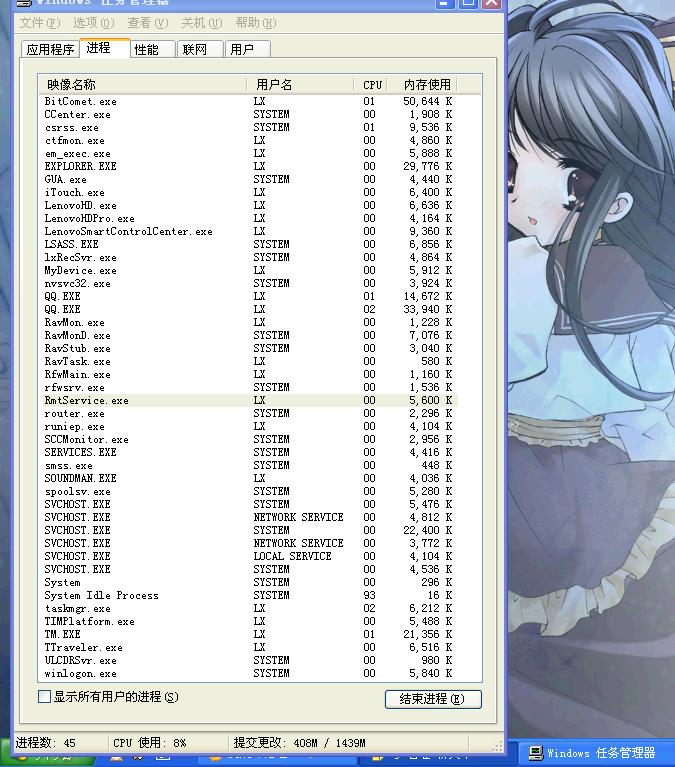Select the iTouch.exe process
675x767 pixels.
248,192
